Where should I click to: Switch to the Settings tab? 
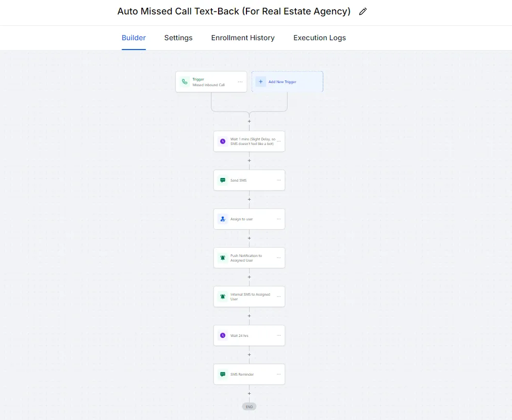(178, 38)
